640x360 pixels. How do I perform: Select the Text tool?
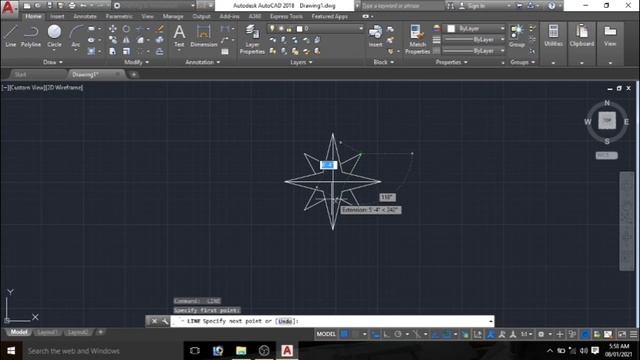click(179, 36)
